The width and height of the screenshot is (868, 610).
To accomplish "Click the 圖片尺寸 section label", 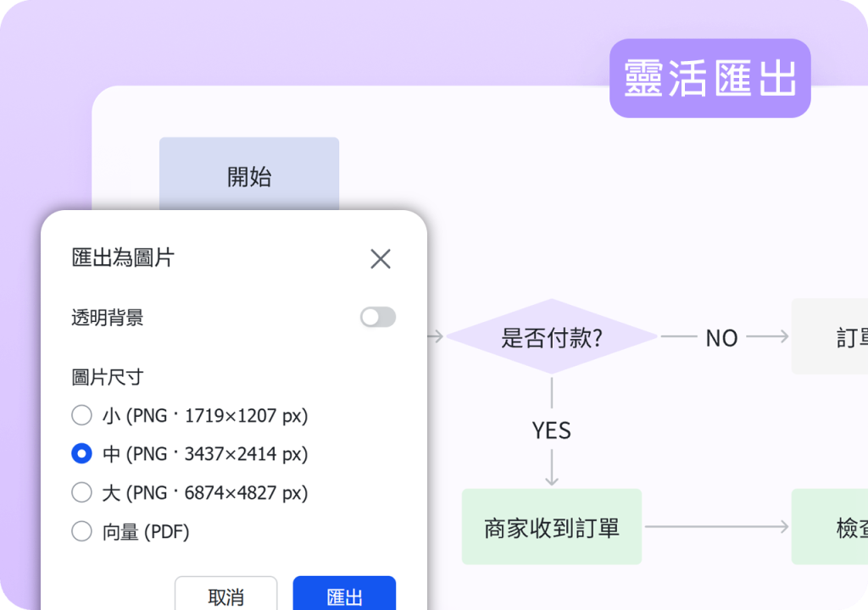I will click(x=108, y=378).
